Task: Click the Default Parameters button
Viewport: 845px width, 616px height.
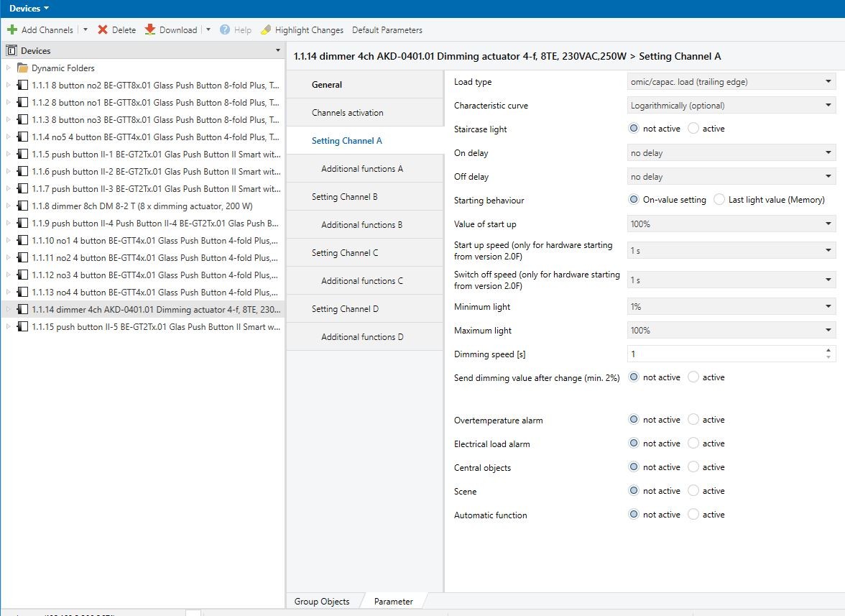Action: [x=387, y=30]
